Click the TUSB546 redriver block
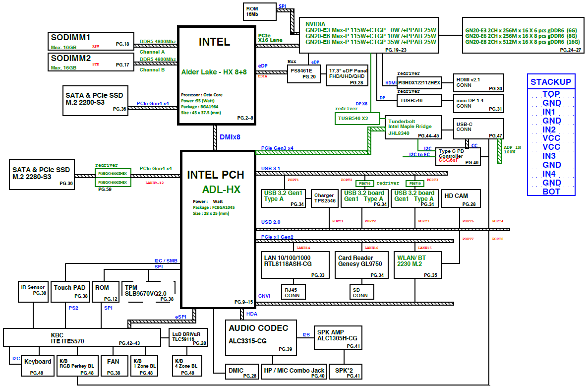588x387 pixels. tap(419, 101)
